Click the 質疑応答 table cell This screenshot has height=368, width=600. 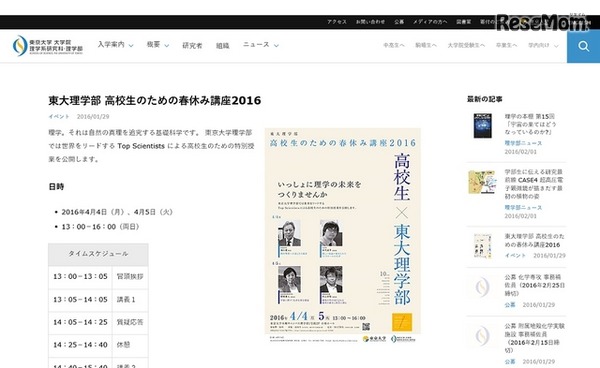[130, 322]
